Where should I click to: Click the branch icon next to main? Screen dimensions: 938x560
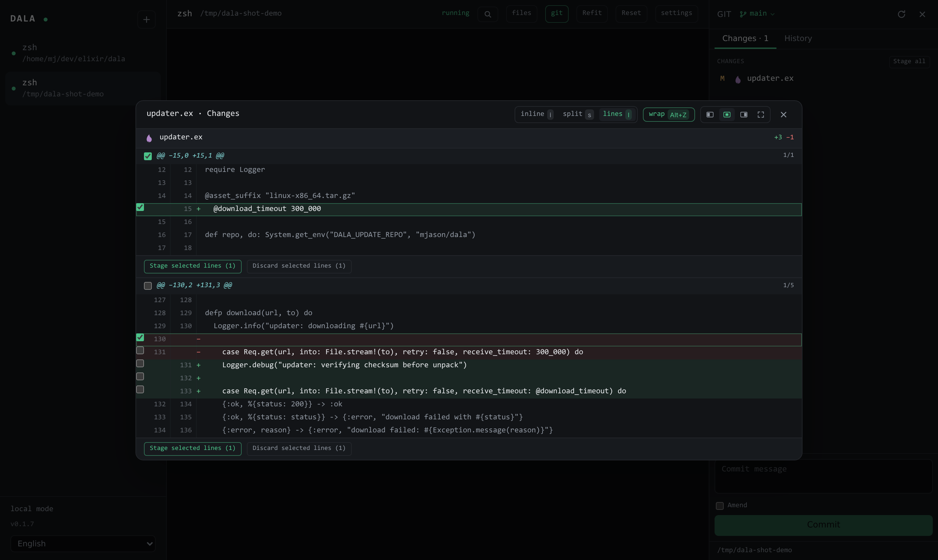point(743,14)
